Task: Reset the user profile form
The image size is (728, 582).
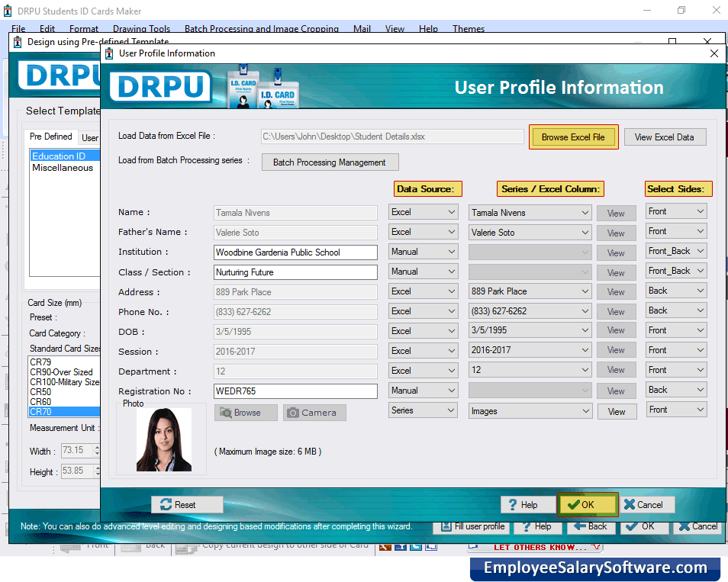Action: (x=186, y=504)
